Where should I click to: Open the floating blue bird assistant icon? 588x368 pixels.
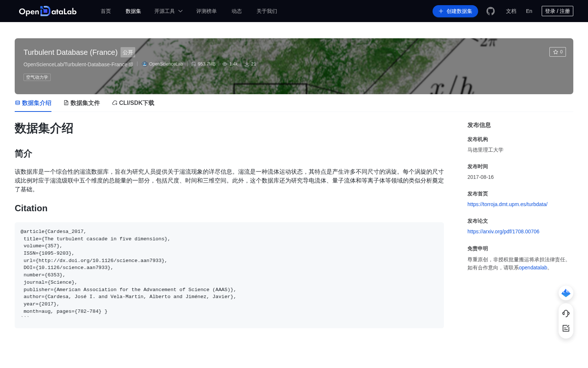pos(566,293)
